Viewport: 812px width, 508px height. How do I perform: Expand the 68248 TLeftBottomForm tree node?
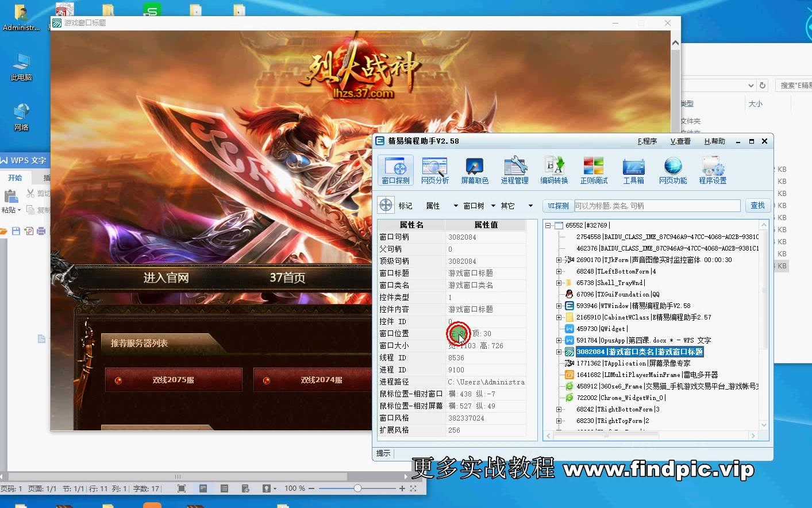[559, 271]
